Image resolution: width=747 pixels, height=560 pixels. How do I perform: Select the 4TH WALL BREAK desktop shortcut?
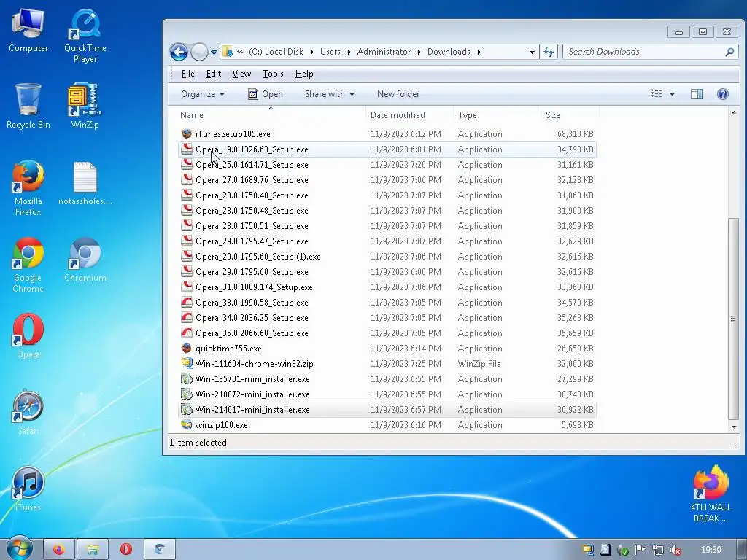[x=711, y=494]
